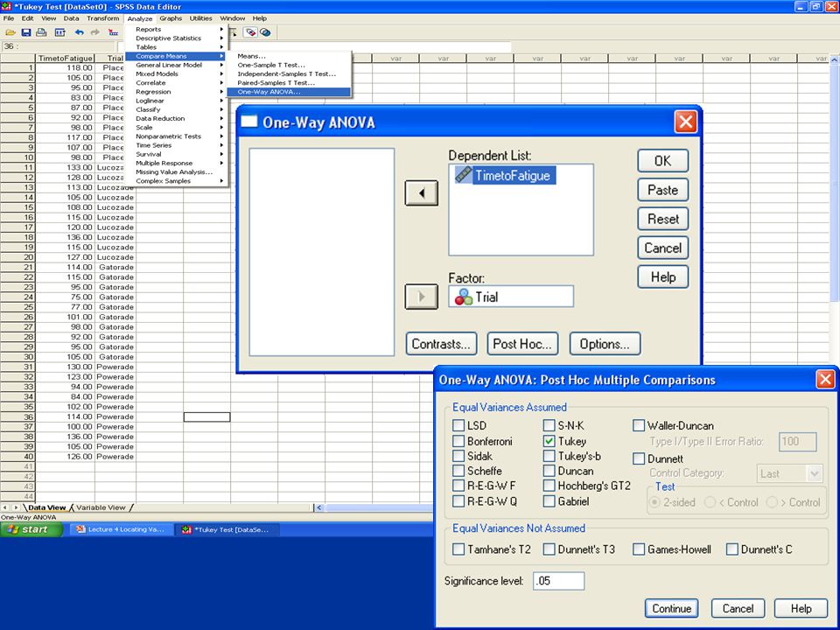840x630 pixels.
Task: Expand the Nonparametric Tests submenu
Action: point(177,136)
